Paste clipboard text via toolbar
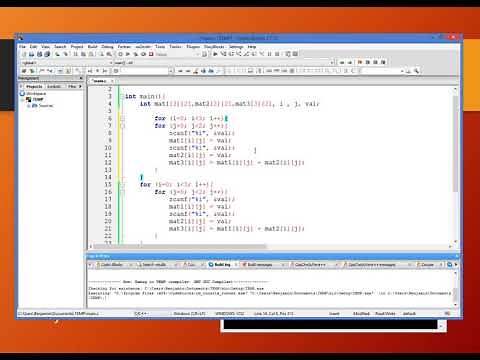The height and width of the screenshot is (360, 480). pyautogui.click(x=91, y=54)
